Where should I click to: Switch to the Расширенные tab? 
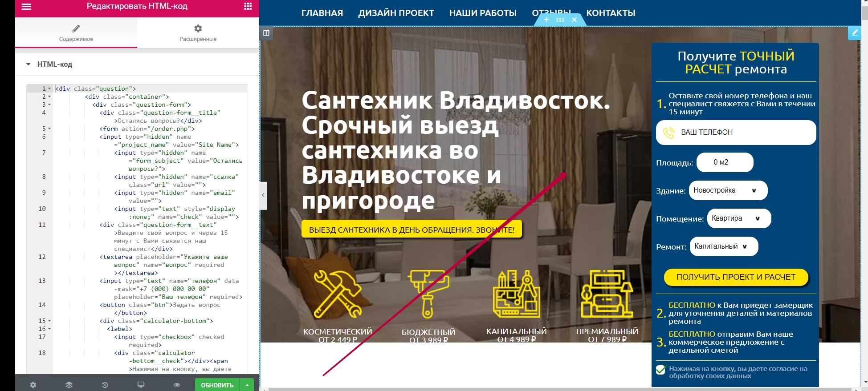pos(198,33)
